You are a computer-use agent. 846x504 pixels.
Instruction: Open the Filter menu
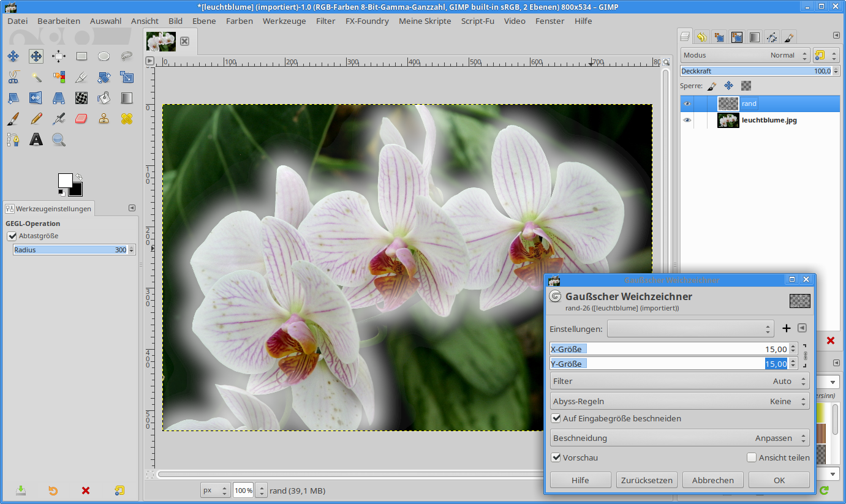325,21
